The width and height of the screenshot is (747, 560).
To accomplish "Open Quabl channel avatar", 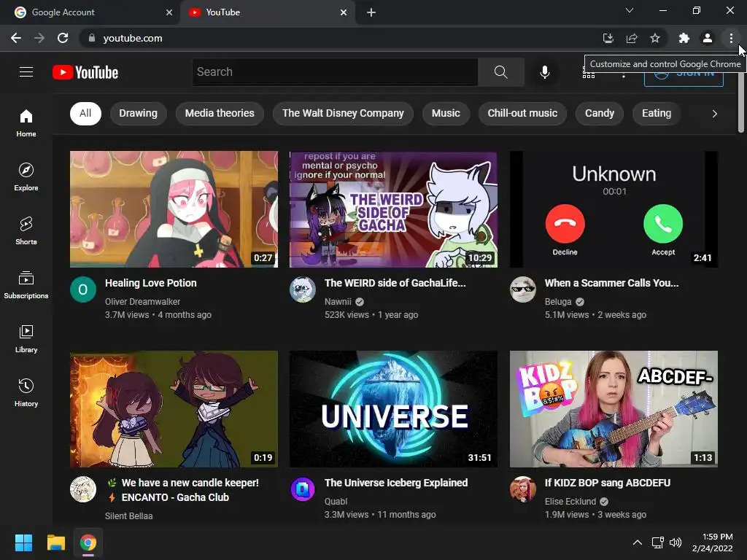I will [303, 489].
